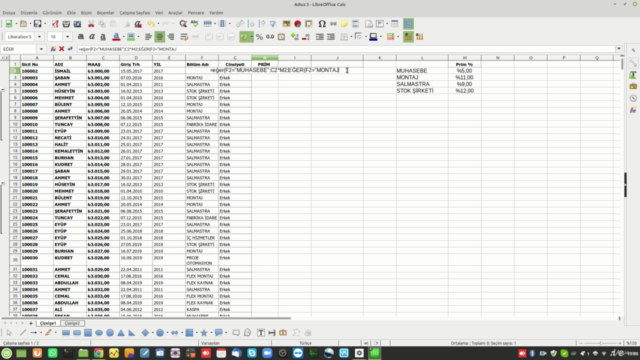Screen dimensions: 640x360
Task: Open the Araçlar menu
Action: (175, 13)
